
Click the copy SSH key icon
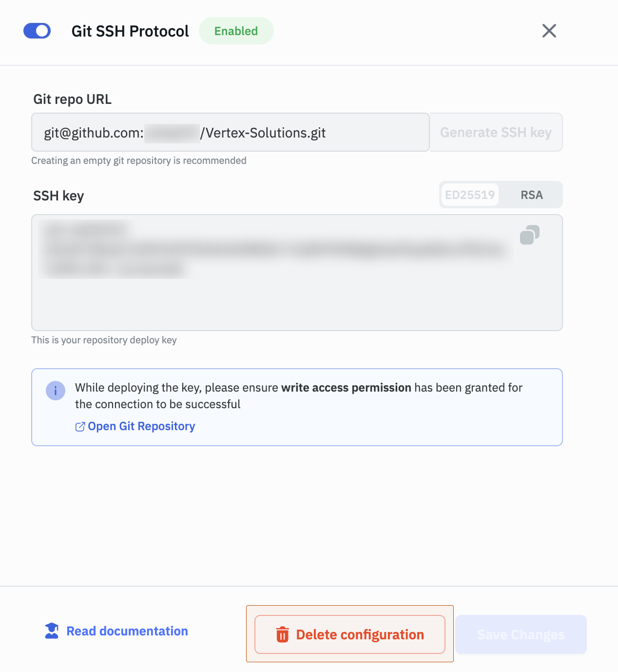530,235
